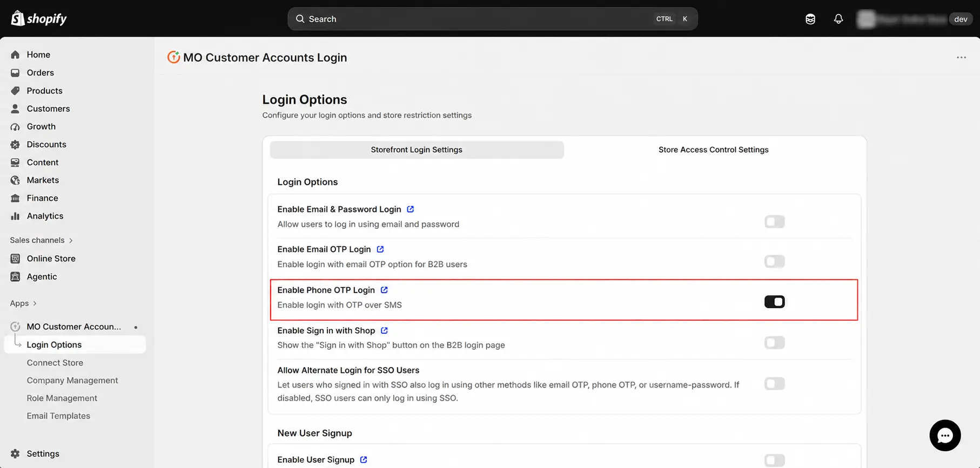
Task: Click the Customers person icon
Action: coord(15,108)
